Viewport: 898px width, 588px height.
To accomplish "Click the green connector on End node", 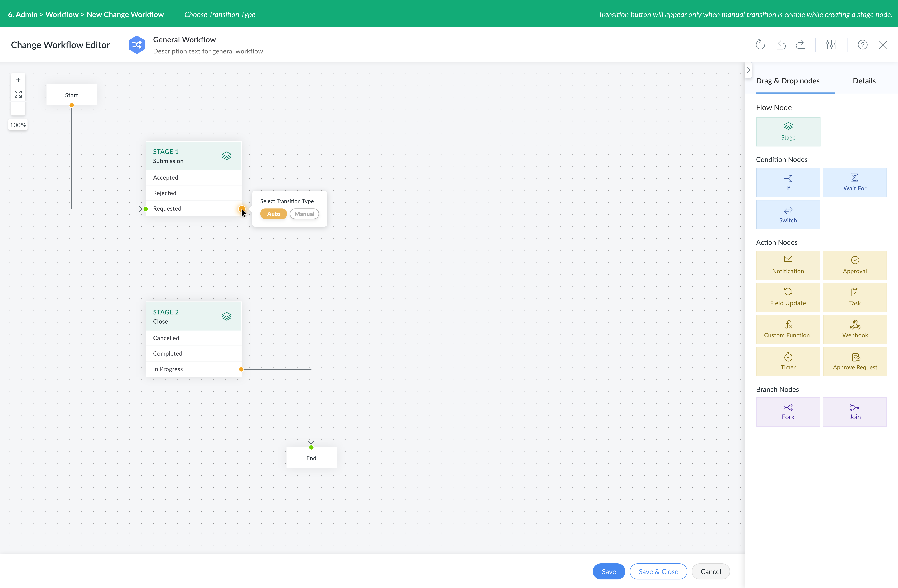I will pos(311,447).
